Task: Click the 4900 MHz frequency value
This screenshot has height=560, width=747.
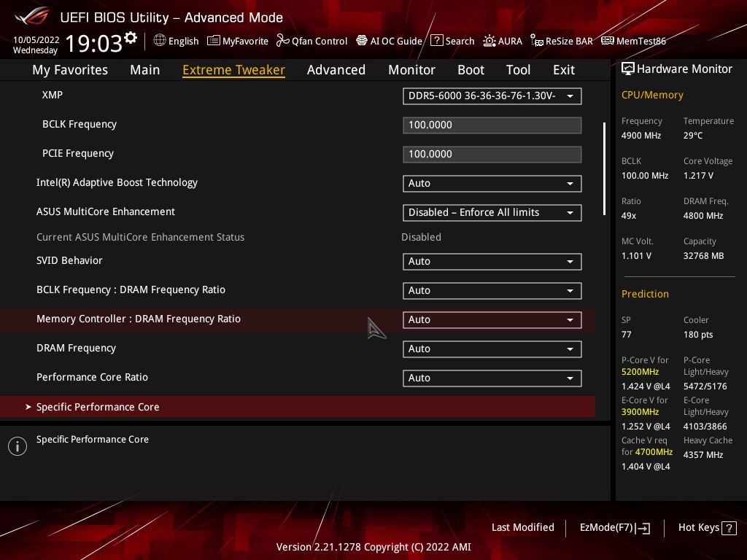Action: (641, 135)
